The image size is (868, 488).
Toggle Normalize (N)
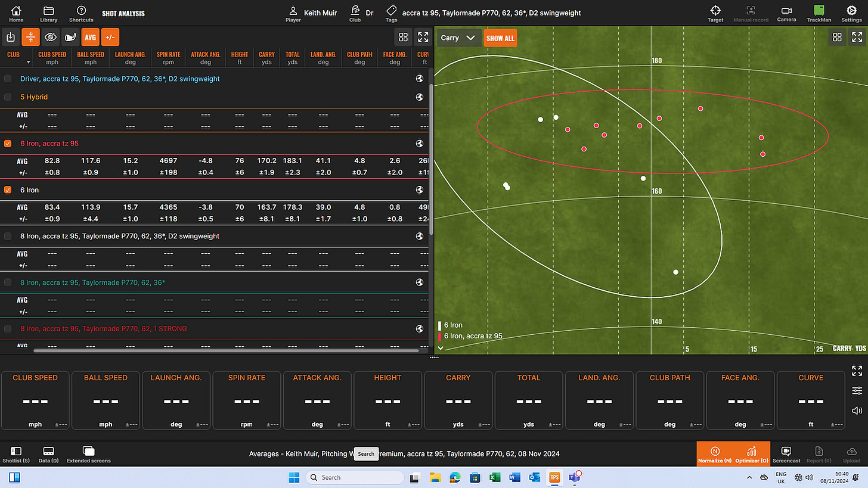(715, 454)
